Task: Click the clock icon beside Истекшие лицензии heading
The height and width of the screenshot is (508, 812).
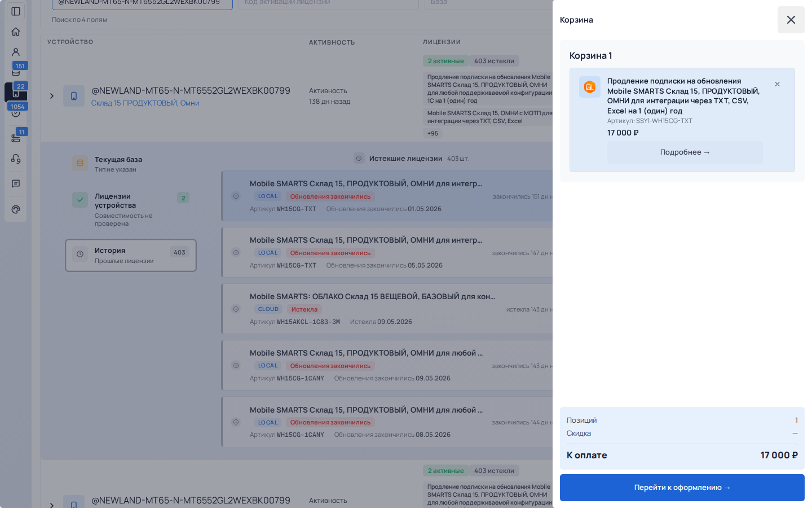Action: 359,158
